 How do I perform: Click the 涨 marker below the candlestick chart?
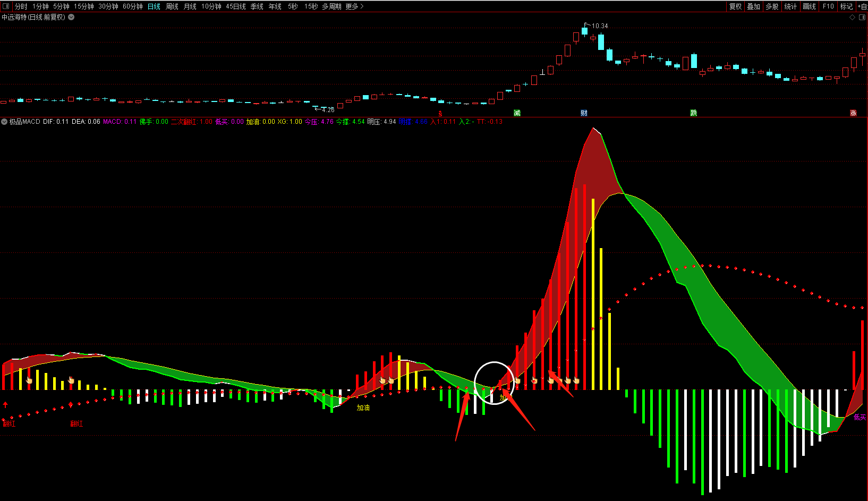pos(853,113)
